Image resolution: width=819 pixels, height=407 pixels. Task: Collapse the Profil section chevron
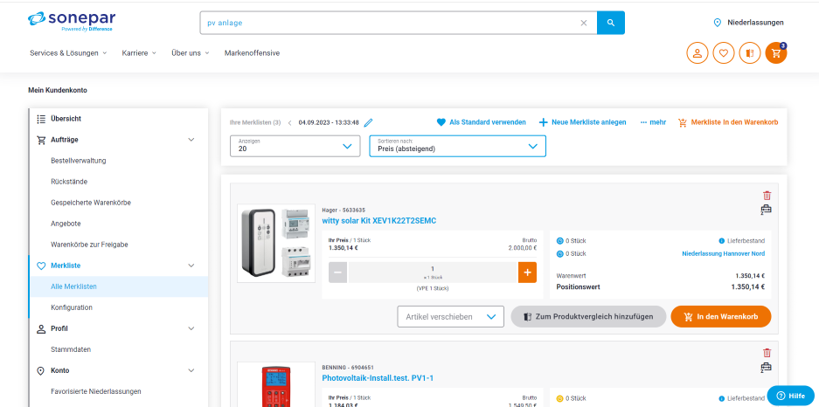coord(191,329)
